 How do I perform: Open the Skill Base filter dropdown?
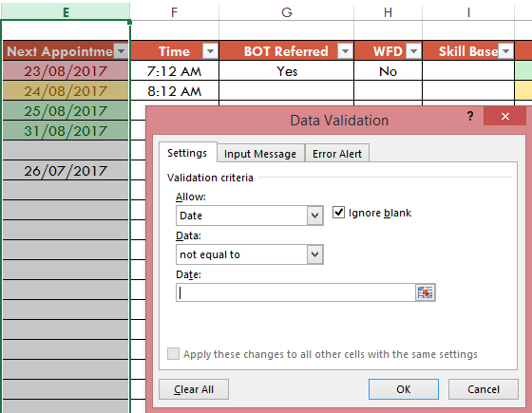click(505, 51)
